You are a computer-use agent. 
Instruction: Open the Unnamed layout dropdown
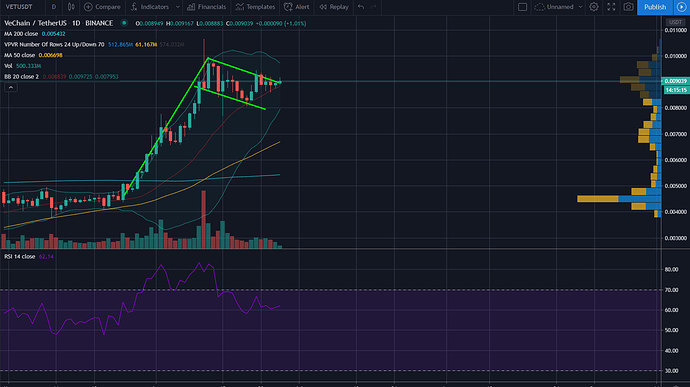559,7
